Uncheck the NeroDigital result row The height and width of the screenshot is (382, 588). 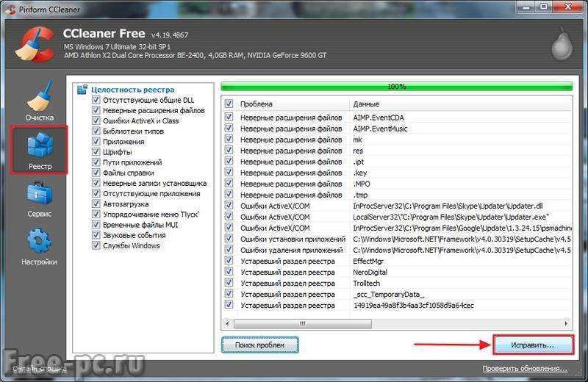[x=229, y=272]
